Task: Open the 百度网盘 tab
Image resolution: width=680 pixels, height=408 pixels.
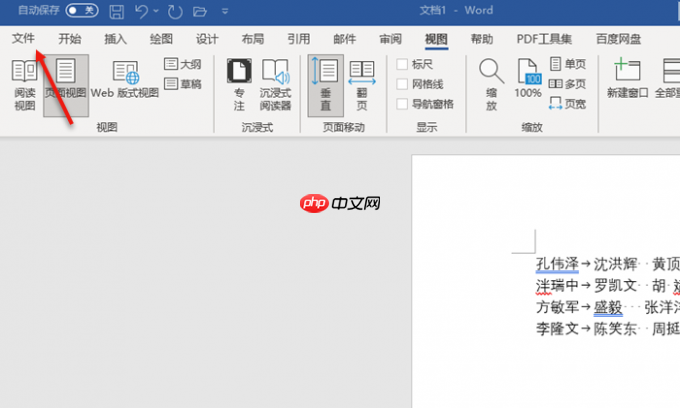Action: (x=618, y=39)
